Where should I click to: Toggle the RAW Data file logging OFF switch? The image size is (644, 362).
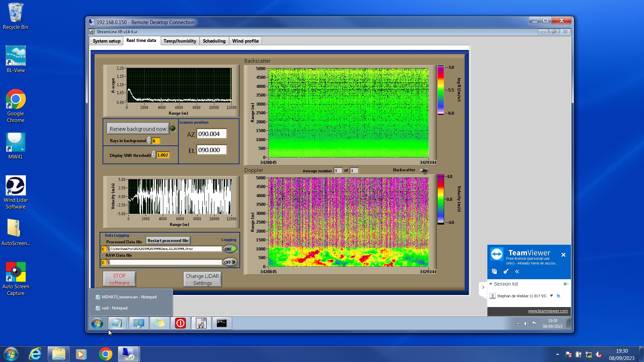coord(230,262)
